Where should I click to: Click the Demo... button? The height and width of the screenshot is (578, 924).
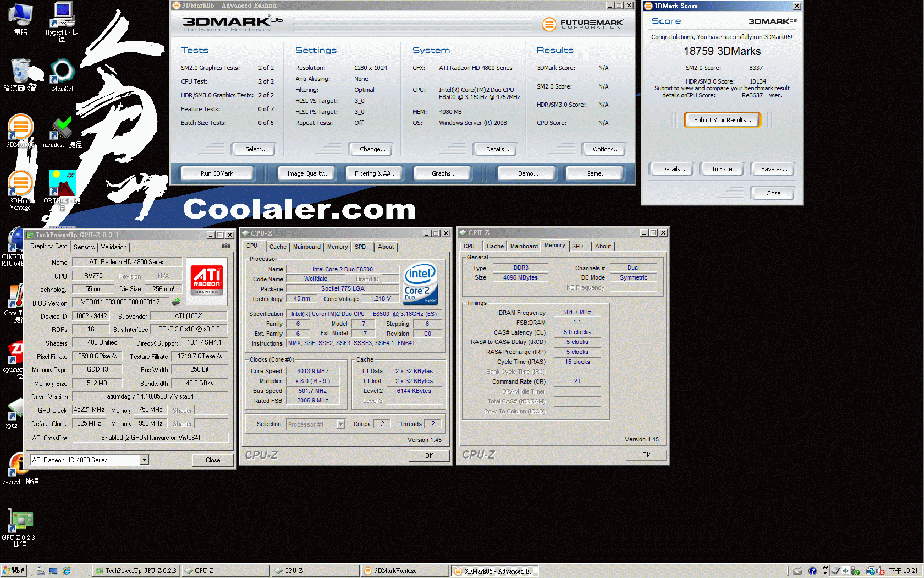528,173
